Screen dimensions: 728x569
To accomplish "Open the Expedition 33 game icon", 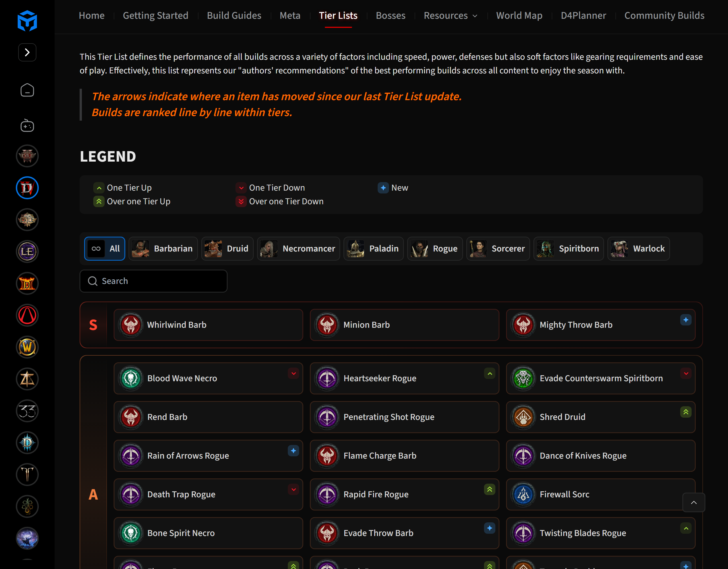I will [27, 411].
